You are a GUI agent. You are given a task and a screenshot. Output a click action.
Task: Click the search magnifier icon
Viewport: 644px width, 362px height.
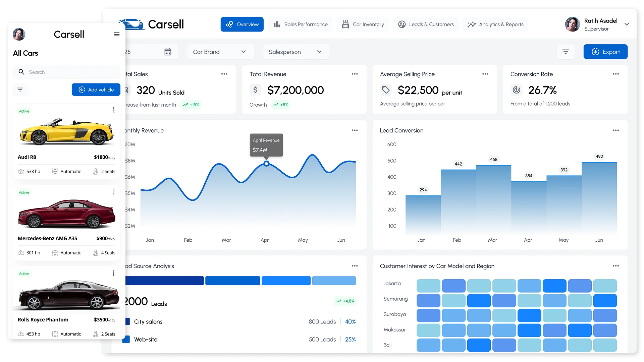point(21,72)
